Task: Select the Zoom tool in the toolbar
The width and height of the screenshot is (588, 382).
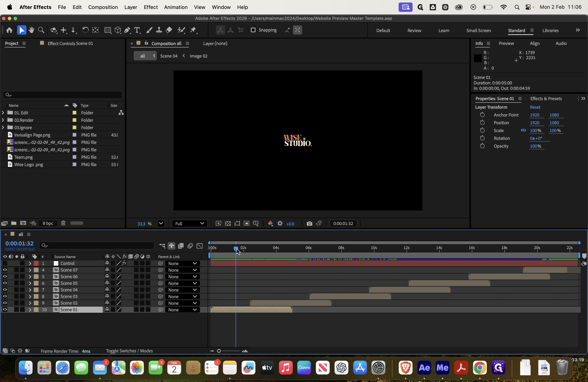Action: click(41, 30)
